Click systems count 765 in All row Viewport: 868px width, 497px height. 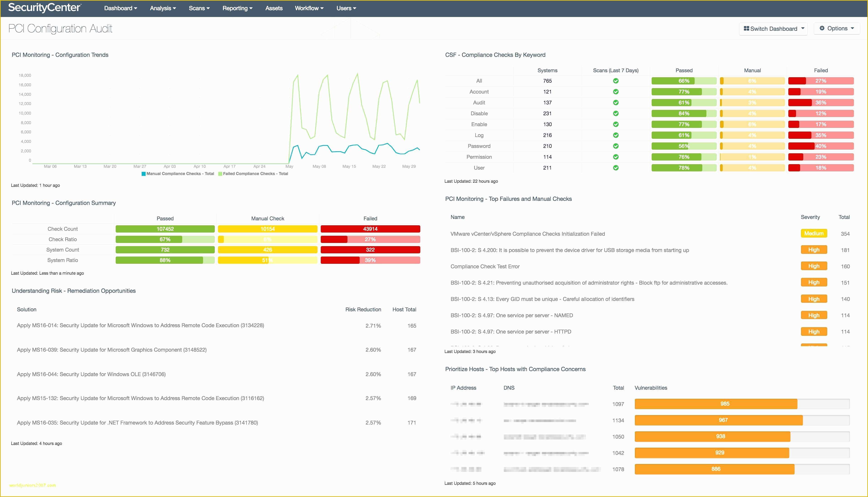pyautogui.click(x=547, y=81)
